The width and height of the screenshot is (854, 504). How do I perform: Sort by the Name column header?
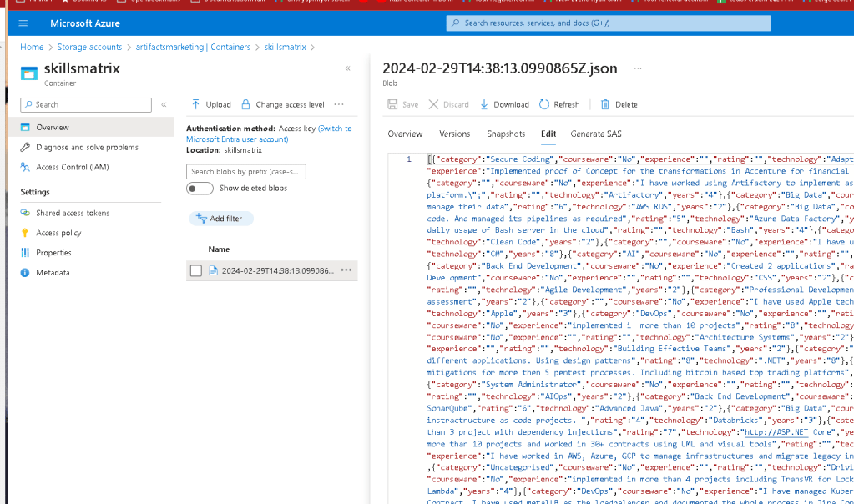[219, 249]
